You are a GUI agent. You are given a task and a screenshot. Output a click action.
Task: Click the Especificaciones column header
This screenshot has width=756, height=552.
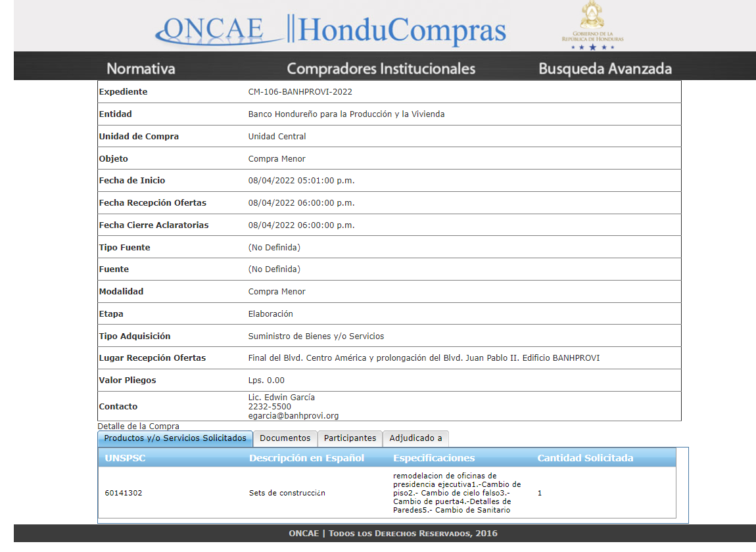tap(433, 458)
